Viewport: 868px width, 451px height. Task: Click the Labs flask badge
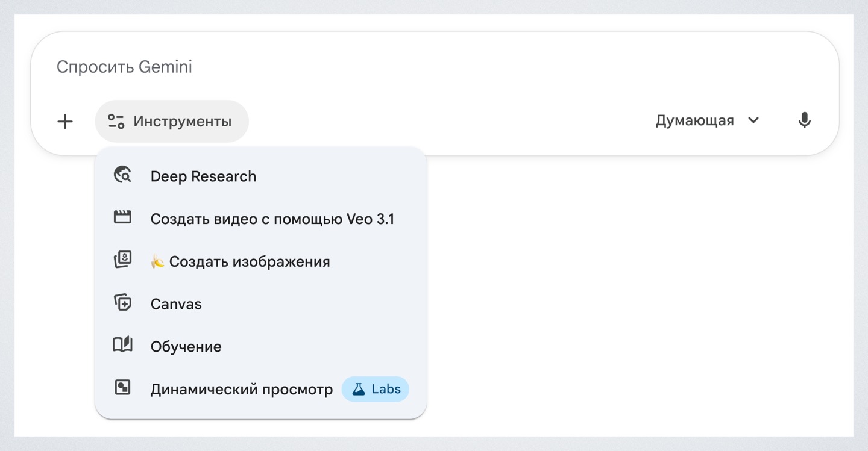(376, 389)
